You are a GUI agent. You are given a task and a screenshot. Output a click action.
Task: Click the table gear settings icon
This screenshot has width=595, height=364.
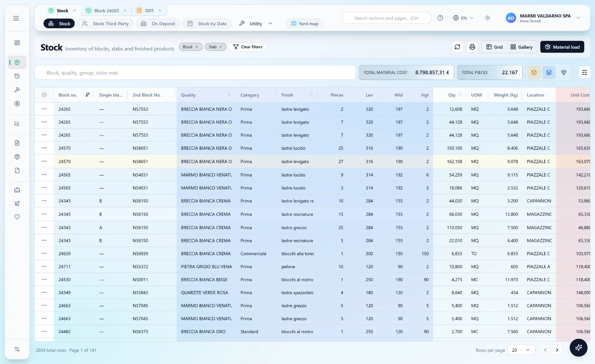pos(44,95)
